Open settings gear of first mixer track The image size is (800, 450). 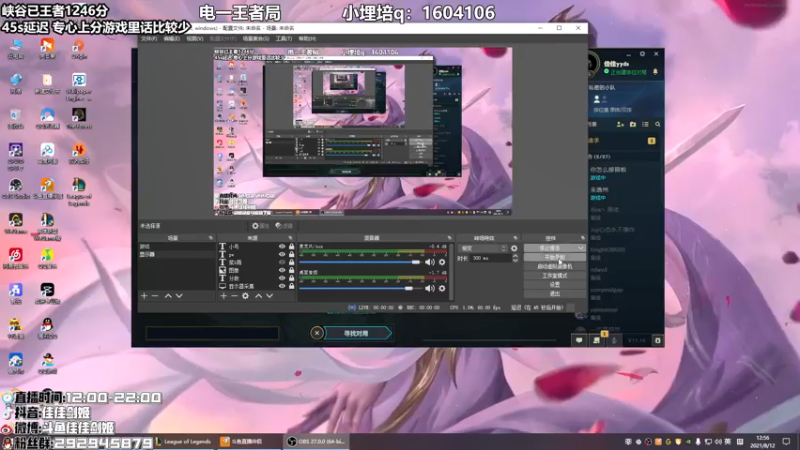point(442,262)
